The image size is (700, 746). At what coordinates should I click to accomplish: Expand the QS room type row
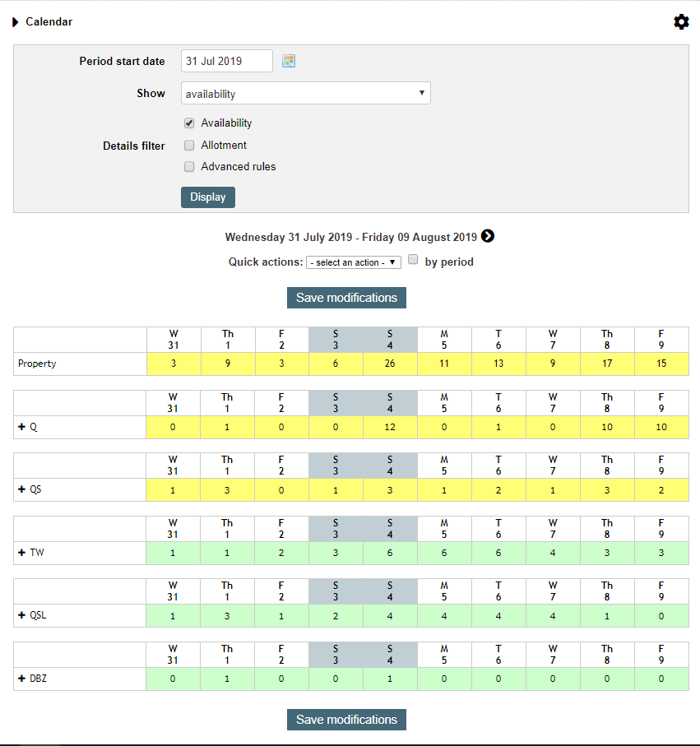[20, 489]
